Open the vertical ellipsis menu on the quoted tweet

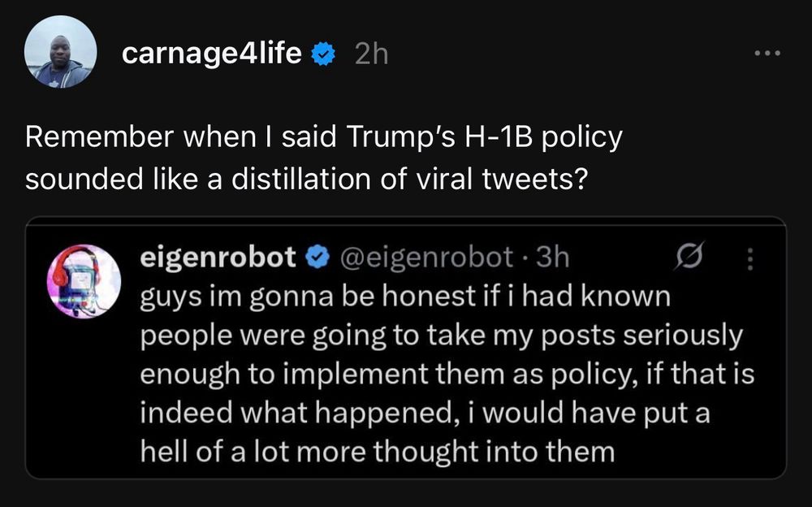tap(749, 257)
